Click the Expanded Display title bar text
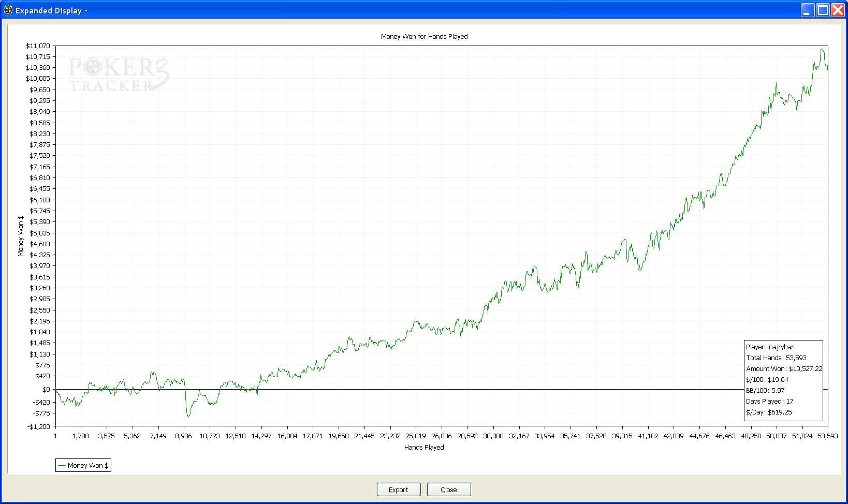This screenshot has height=504, width=848. pyautogui.click(x=49, y=10)
